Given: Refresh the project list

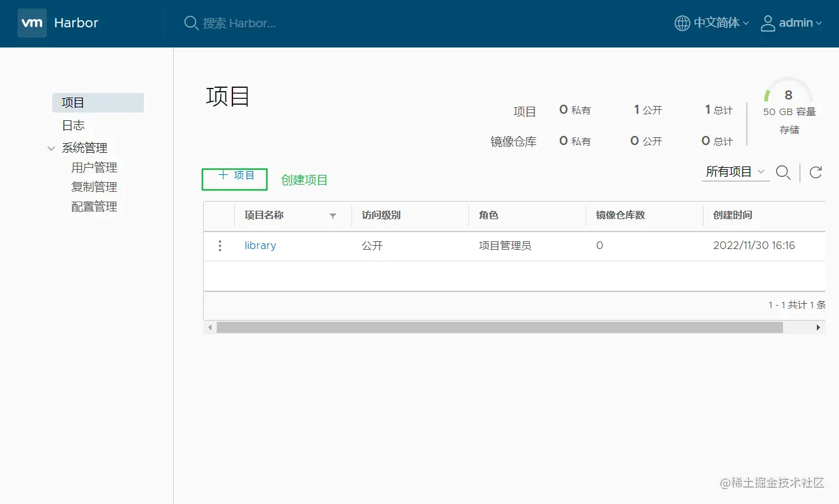Looking at the screenshot, I should point(816,172).
